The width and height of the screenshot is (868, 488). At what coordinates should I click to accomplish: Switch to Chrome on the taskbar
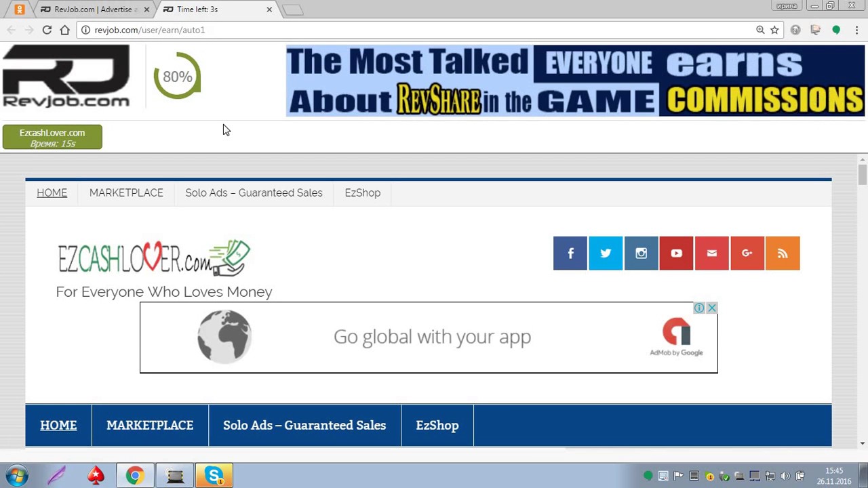tap(135, 476)
